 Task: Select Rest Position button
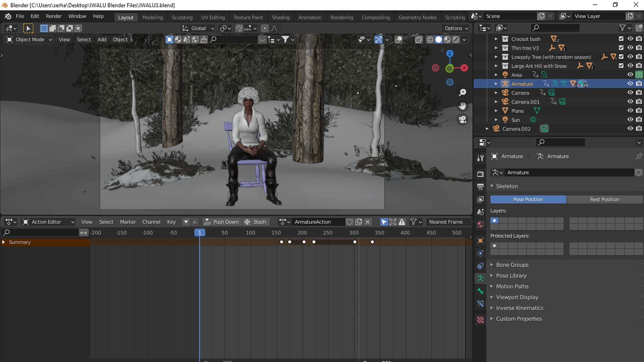(604, 199)
